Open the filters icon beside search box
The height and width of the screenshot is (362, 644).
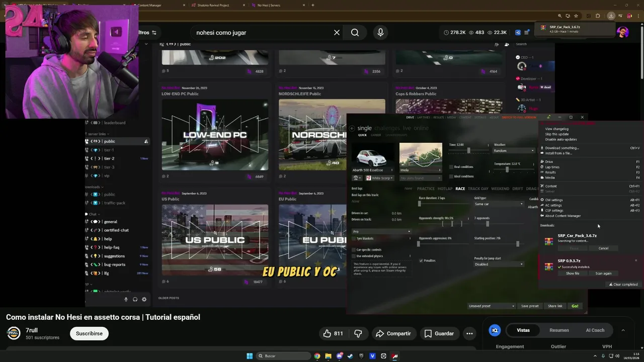point(154,33)
